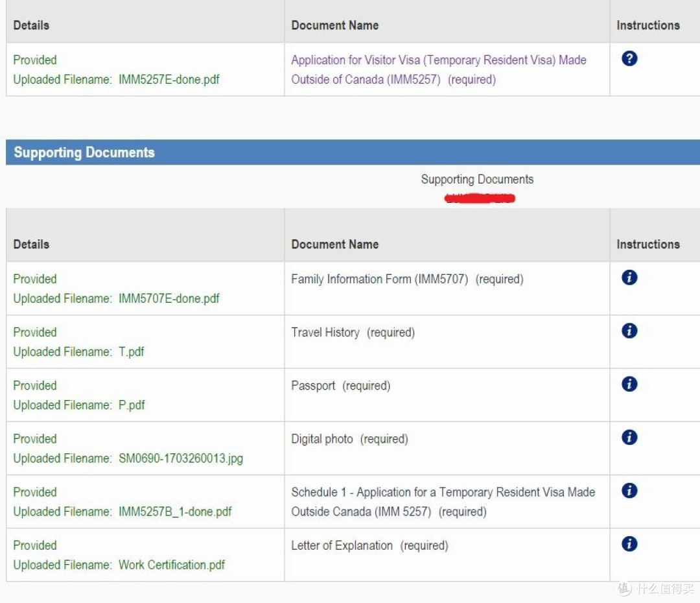700x603 pixels.
Task: Select filename IMM5257E-done.pdf
Action: point(169,80)
